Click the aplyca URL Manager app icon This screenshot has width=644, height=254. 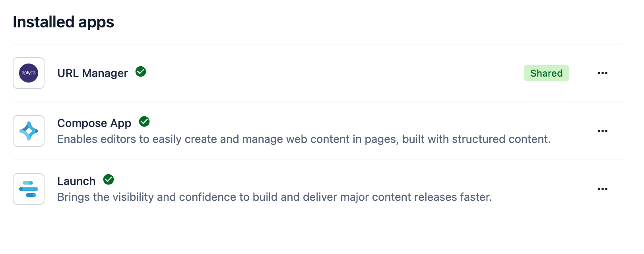click(x=29, y=73)
